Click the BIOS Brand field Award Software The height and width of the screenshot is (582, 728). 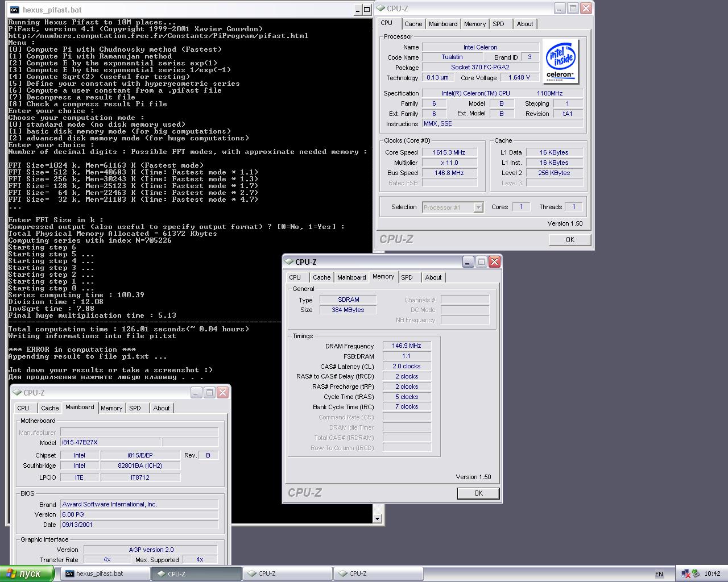139,504
